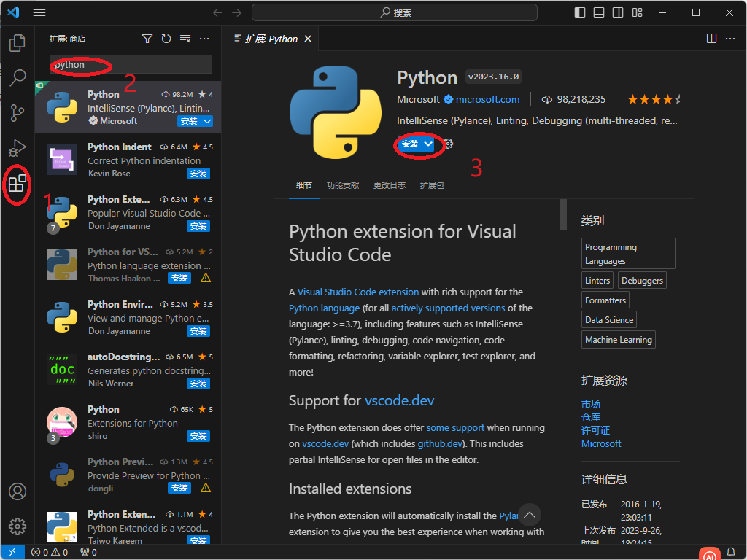This screenshot has width=747, height=560.
Task: Click the title bar 搜索 command box
Action: (x=395, y=13)
